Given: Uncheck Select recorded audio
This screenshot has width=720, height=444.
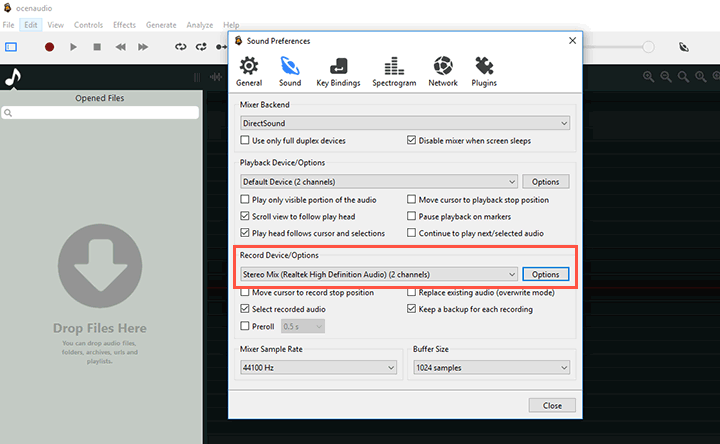Looking at the screenshot, I should [245, 309].
